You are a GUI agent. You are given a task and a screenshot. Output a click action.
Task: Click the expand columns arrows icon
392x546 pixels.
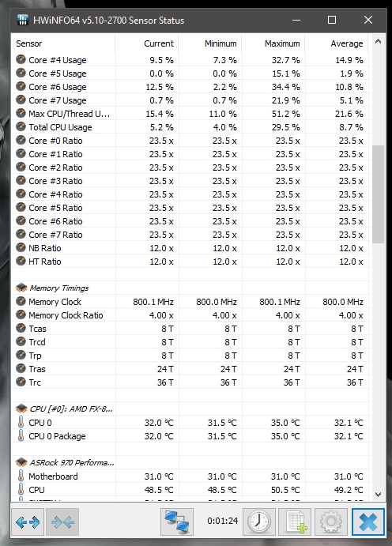point(28,522)
